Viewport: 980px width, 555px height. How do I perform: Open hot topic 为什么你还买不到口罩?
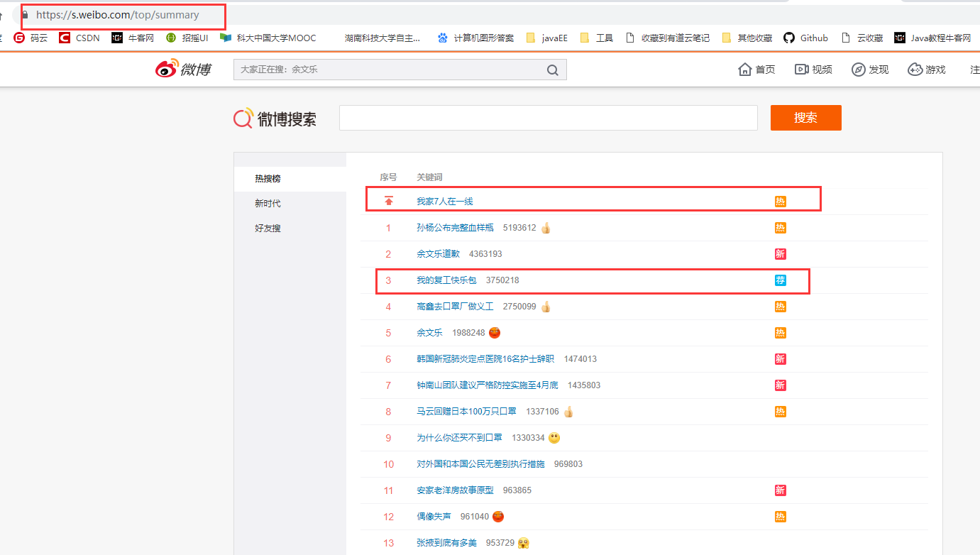pos(459,438)
